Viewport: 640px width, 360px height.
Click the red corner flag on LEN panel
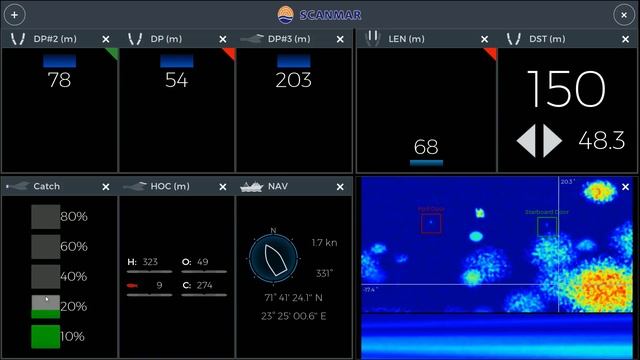tap(490, 54)
